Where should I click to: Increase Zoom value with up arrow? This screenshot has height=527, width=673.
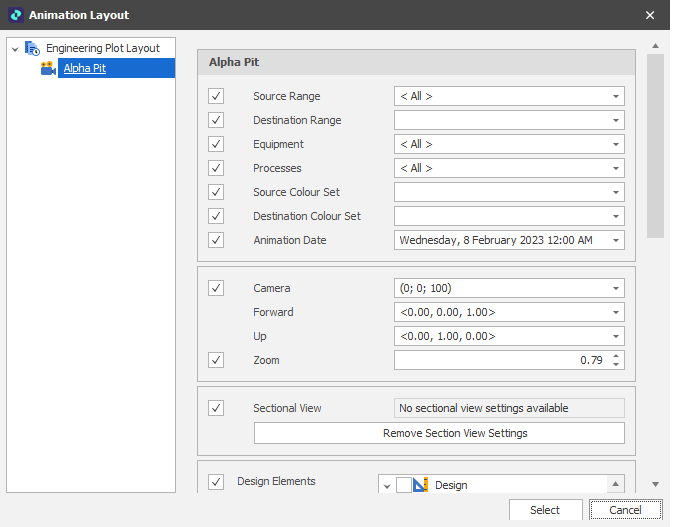click(x=616, y=356)
